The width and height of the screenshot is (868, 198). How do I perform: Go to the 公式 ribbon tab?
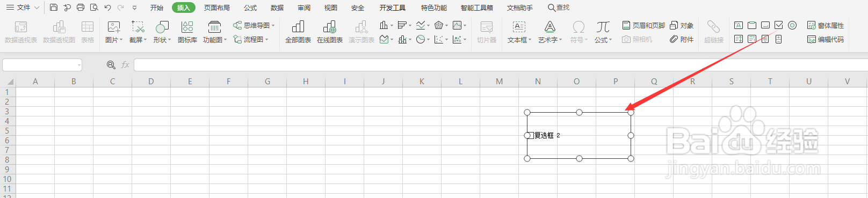250,8
